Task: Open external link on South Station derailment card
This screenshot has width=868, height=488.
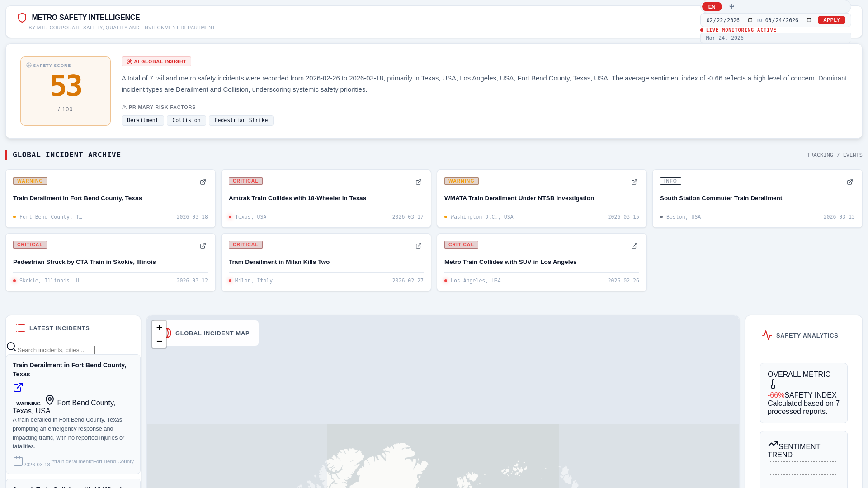Action: tap(850, 182)
